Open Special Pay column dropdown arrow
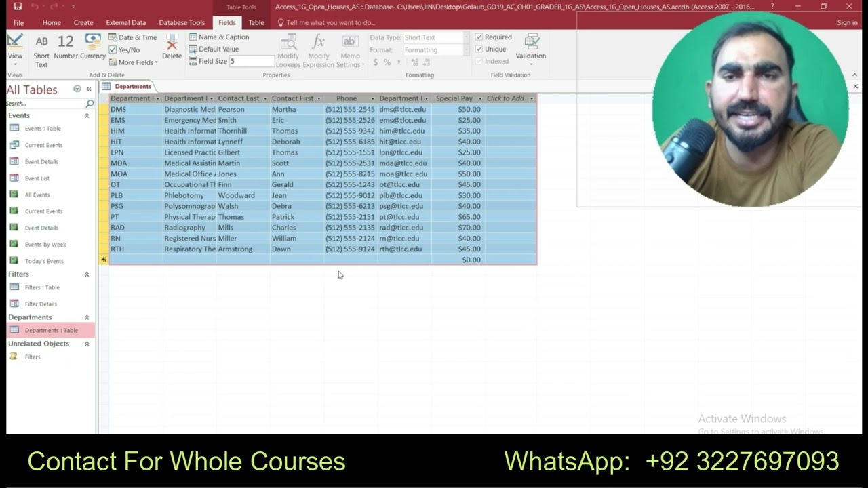Image resolution: width=868 pixels, height=488 pixels. tap(479, 99)
